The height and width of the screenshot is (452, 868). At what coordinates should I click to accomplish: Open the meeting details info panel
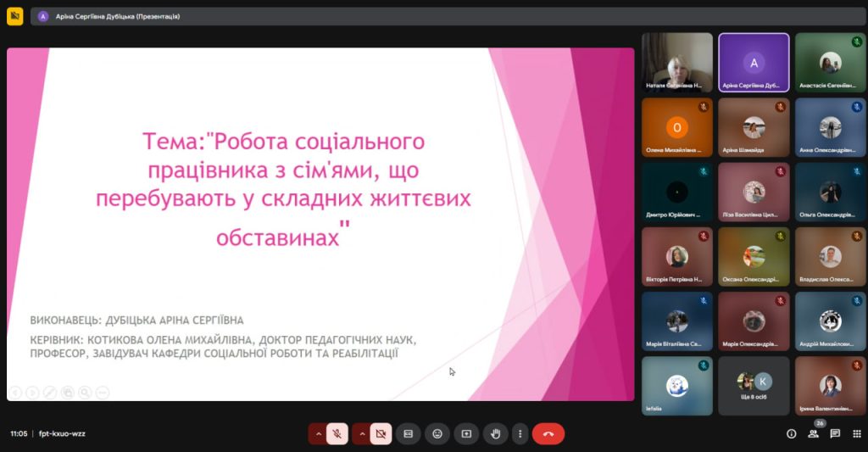[x=791, y=433]
